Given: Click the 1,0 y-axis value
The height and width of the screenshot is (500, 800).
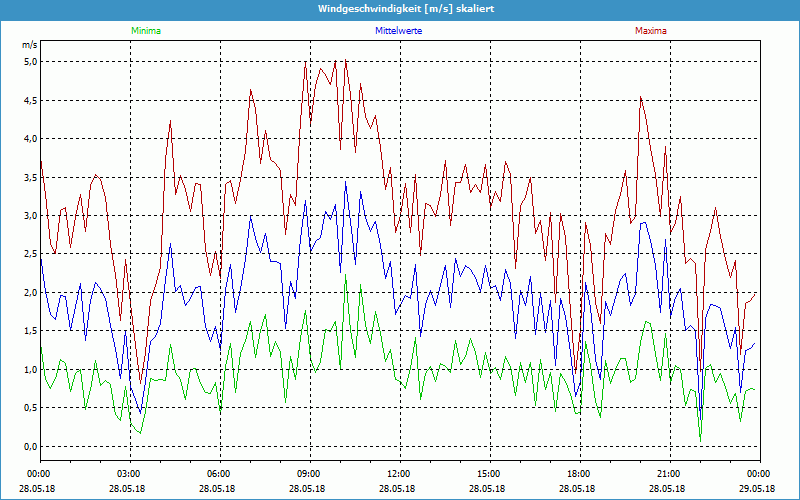Looking at the screenshot, I should coord(31,370).
